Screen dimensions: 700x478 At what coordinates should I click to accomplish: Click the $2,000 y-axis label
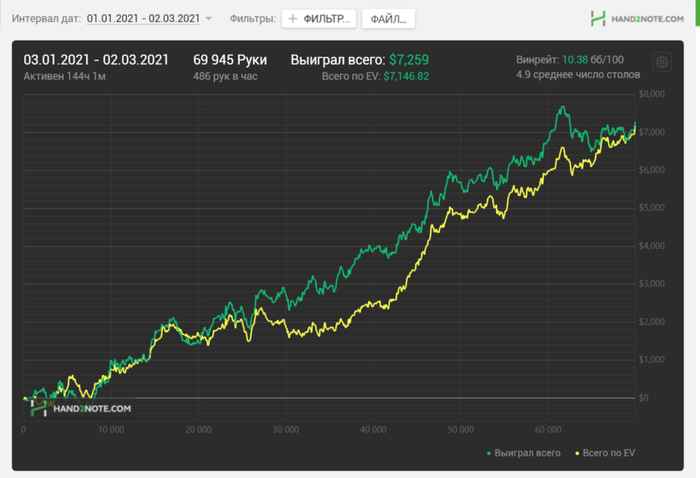coord(652,322)
